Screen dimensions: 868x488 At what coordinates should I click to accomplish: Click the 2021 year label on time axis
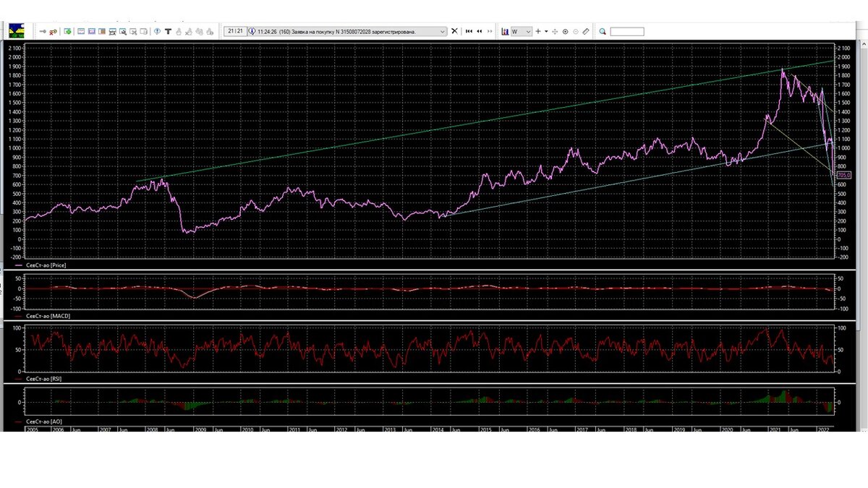(x=775, y=429)
